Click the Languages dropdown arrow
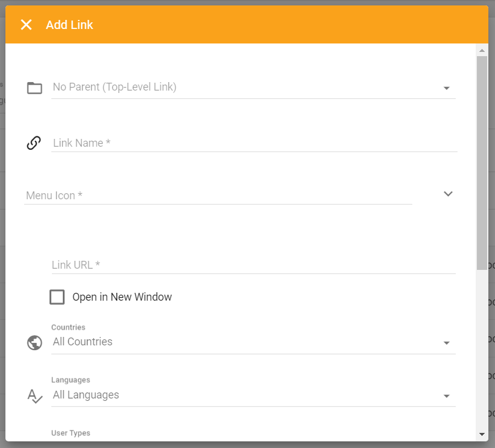Image resolution: width=495 pixels, height=448 pixels. tap(447, 396)
